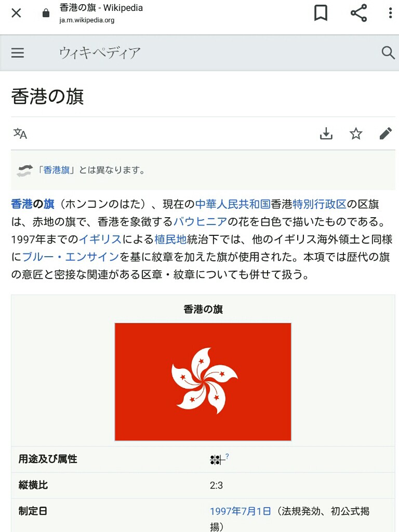The height and width of the screenshot is (532, 399).
Task: Toggle the watchlist star icon
Action: click(x=356, y=134)
